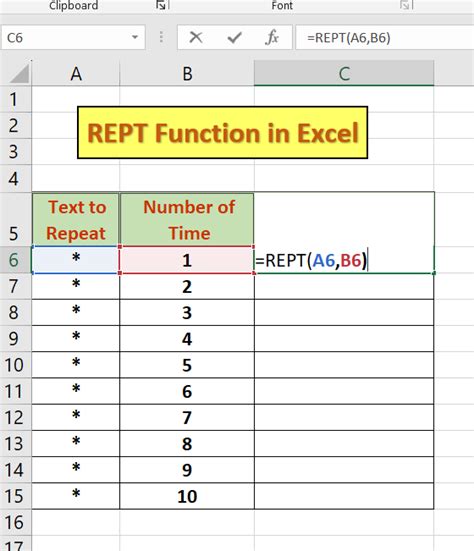Click the three-dot formula bar resize handle
474x551 pixels.
[161, 37]
